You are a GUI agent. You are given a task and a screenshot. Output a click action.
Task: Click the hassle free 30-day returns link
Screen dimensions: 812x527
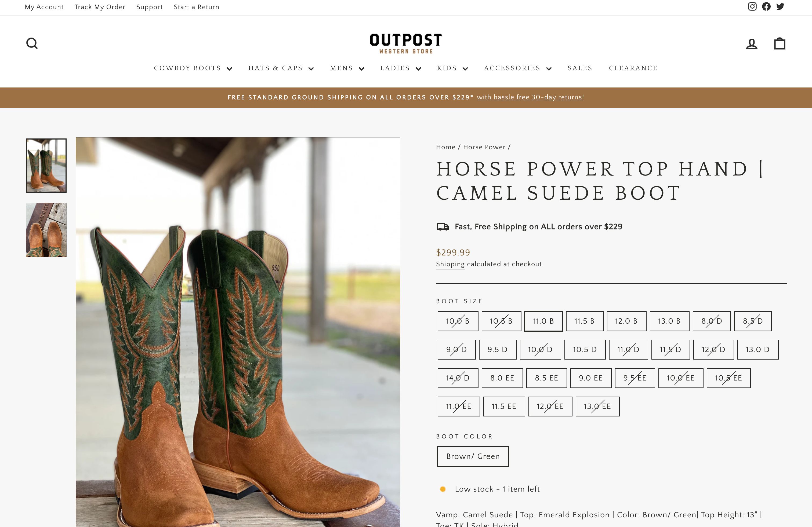point(530,97)
